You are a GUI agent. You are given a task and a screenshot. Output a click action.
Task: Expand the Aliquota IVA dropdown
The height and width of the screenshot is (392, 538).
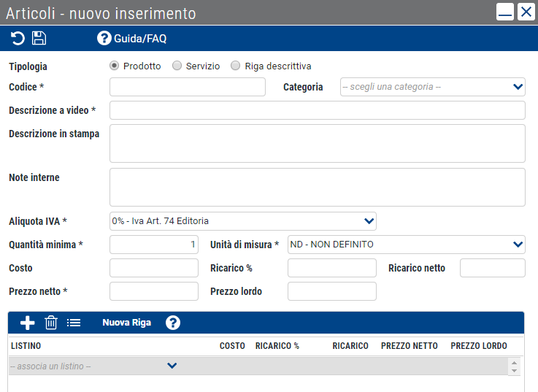click(x=243, y=221)
